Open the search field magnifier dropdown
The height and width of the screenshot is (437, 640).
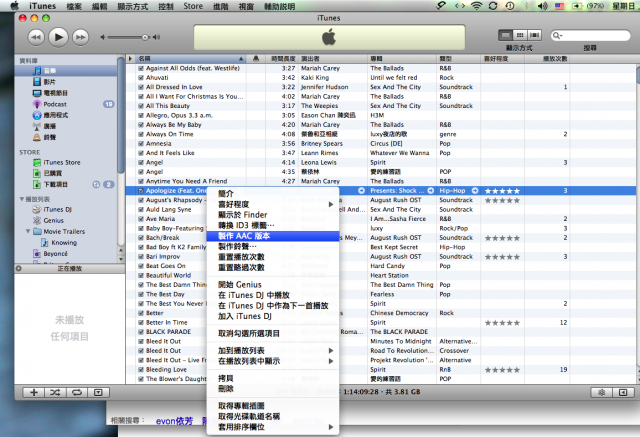click(x=557, y=35)
